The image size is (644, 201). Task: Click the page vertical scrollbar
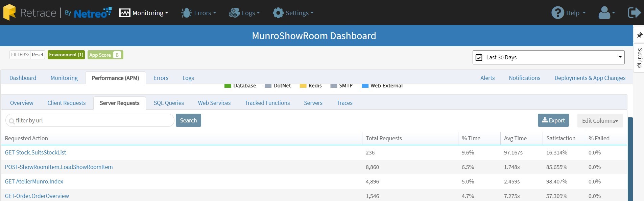(x=630, y=159)
